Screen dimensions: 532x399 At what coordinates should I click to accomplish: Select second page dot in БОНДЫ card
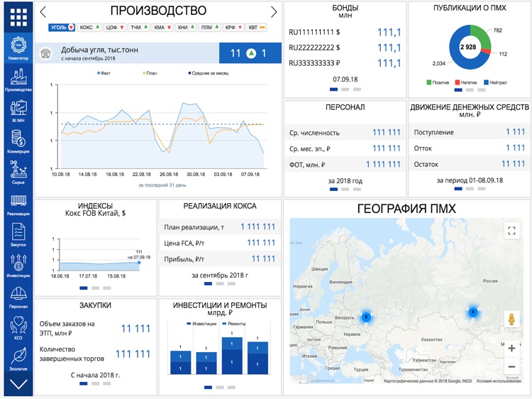pos(345,89)
